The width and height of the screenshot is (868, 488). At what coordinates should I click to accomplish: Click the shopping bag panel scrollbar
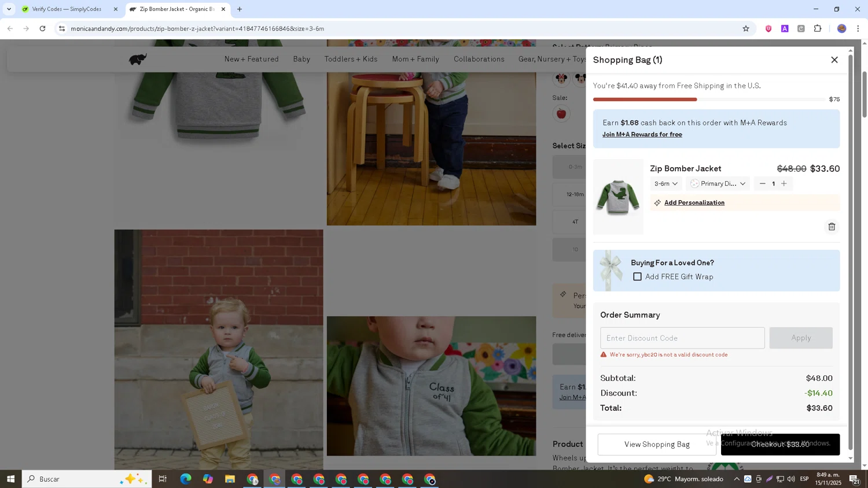click(850, 253)
